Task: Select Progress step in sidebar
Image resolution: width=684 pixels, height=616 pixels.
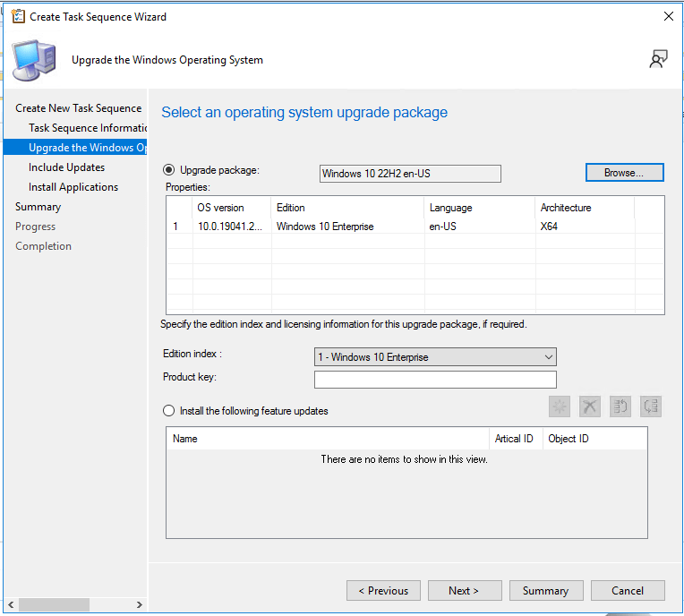Action: [35, 227]
